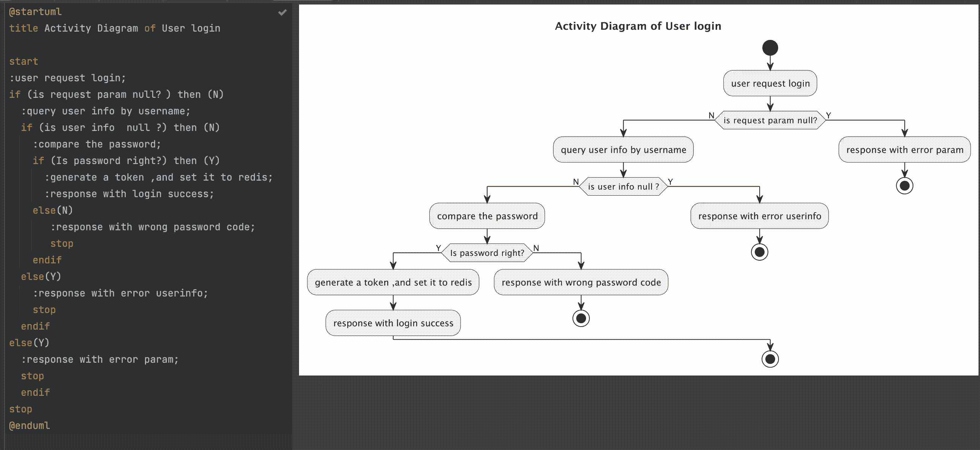
Task: Click 'compare the password' activity node
Action: pyautogui.click(x=487, y=216)
